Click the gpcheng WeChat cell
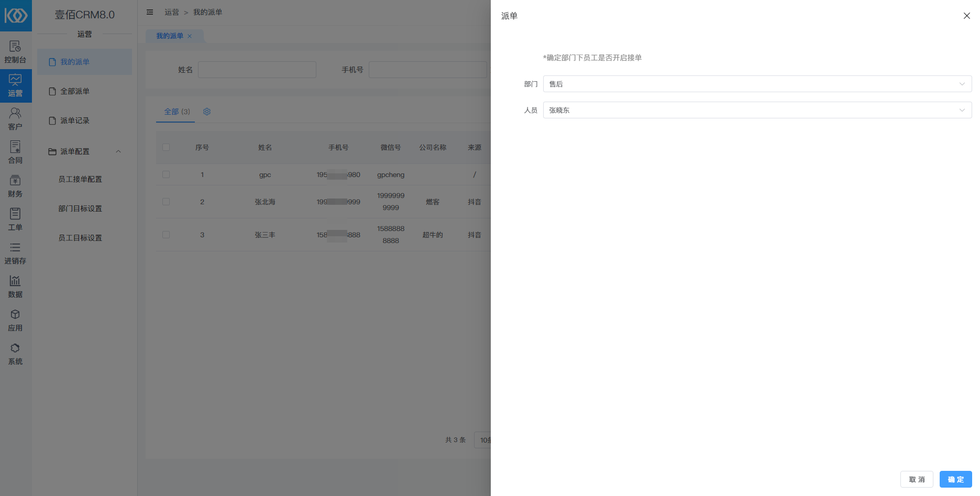 pyautogui.click(x=391, y=175)
